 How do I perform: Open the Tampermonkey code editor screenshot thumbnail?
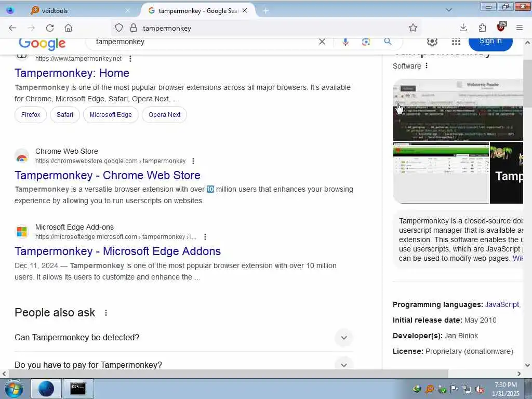click(x=458, y=110)
